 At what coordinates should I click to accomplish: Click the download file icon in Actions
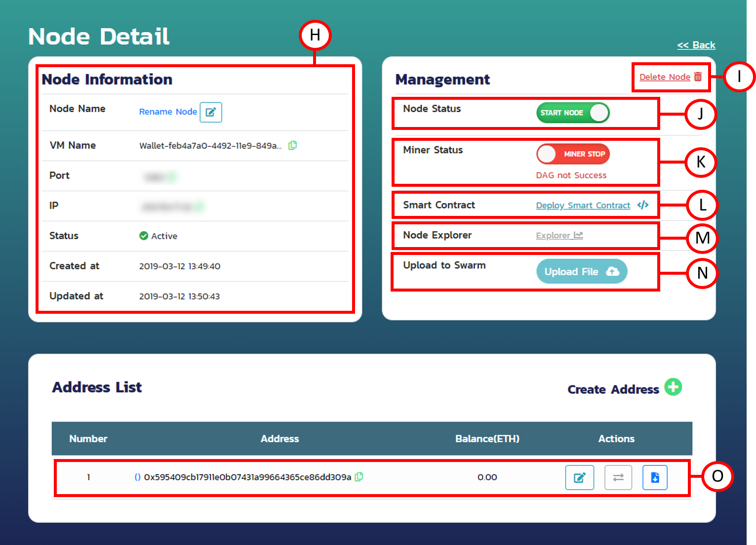coord(655,477)
